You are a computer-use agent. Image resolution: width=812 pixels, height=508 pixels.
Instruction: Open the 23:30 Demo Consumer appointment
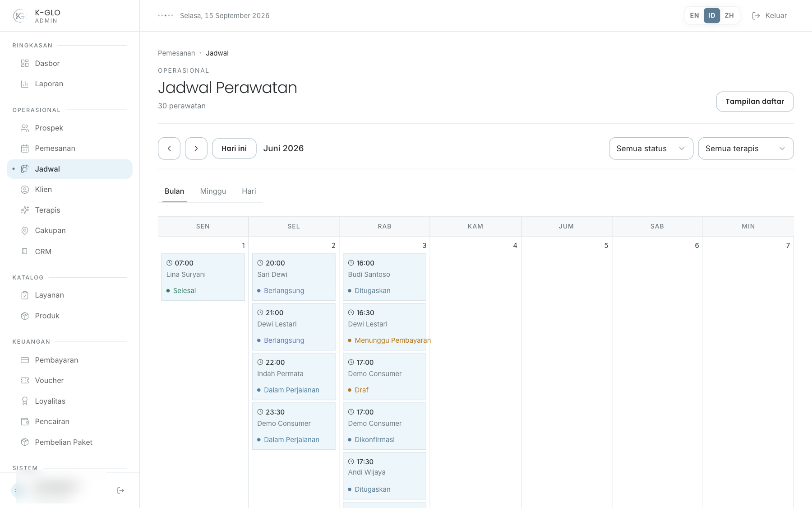point(294,426)
